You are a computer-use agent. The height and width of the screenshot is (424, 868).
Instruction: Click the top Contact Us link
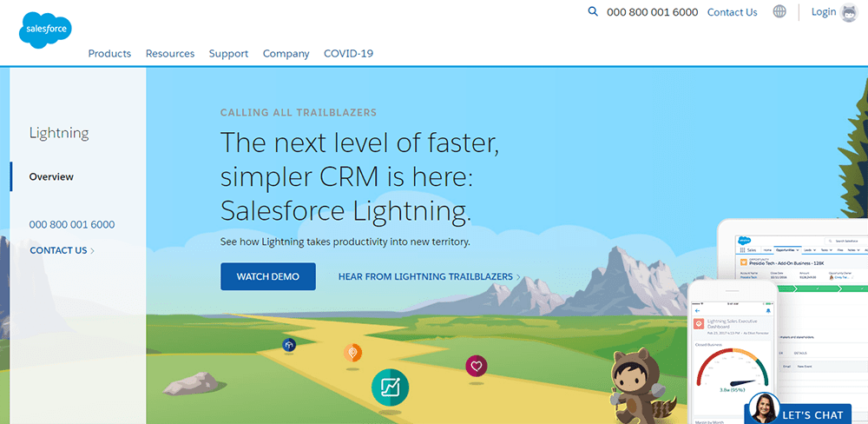tap(733, 12)
